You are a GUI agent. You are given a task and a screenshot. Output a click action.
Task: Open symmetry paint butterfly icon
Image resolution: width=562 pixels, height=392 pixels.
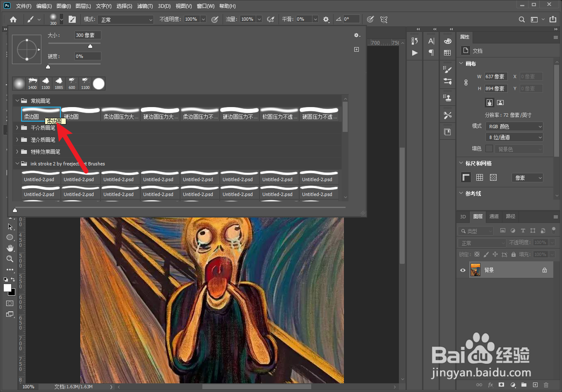click(384, 19)
